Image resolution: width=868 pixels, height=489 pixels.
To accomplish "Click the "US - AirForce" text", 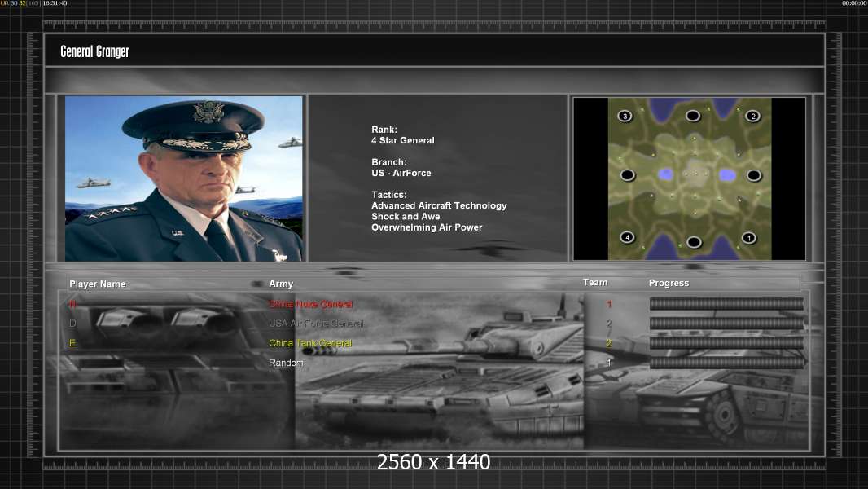I will 401,174.
